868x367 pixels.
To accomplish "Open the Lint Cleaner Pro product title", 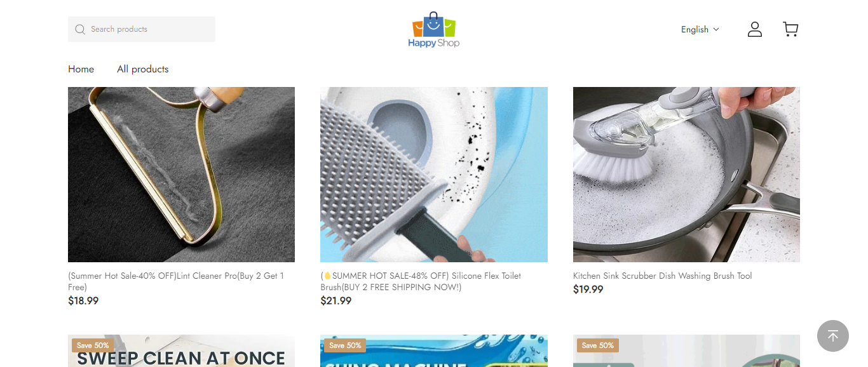I will click(x=176, y=281).
